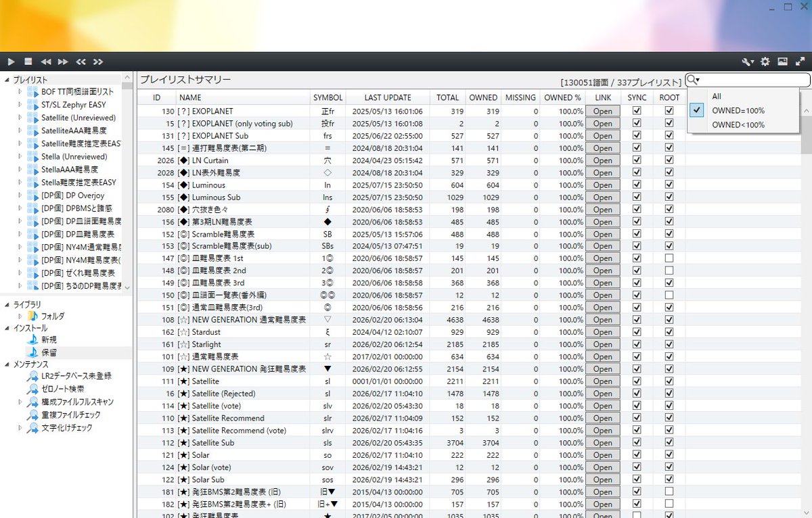Click the [DP個] DP Overjoy playlist icon

[x=32, y=195]
